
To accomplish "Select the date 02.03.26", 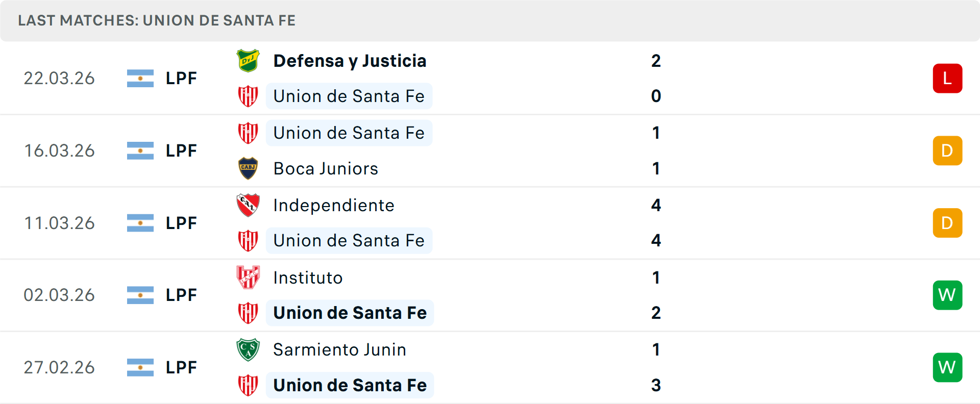I will [59, 295].
